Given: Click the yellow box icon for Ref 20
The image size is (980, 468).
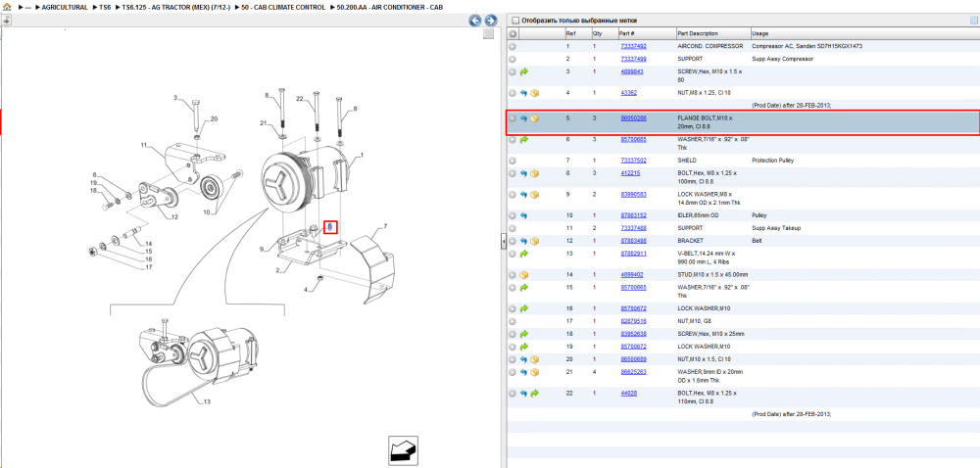Looking at the screenshot, I should 535,360.
